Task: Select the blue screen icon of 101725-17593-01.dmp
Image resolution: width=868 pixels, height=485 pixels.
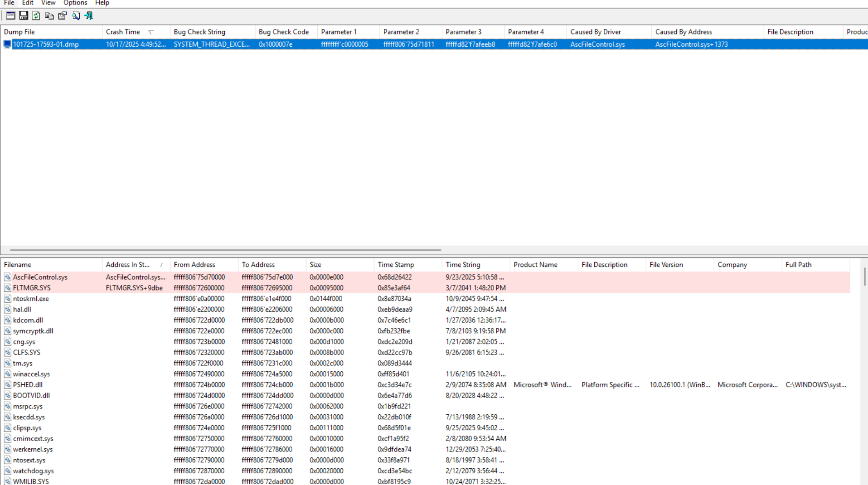Action: coord(7,44)
